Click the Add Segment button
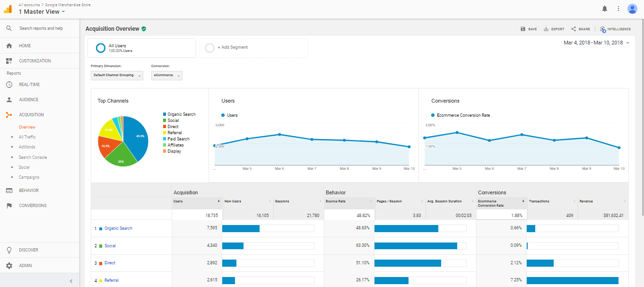Screen dimensions: 644x287 tap(233, 47)
